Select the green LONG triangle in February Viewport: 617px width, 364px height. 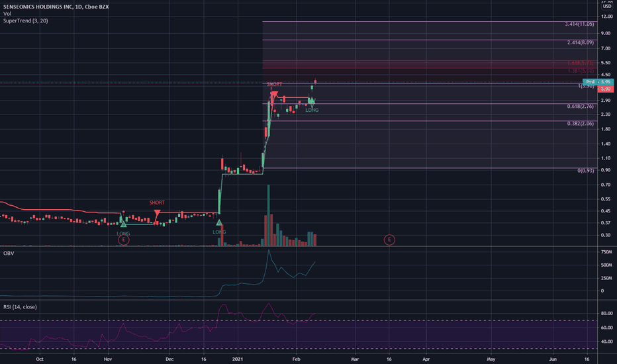pyautogui.click(x=312, y=101)
